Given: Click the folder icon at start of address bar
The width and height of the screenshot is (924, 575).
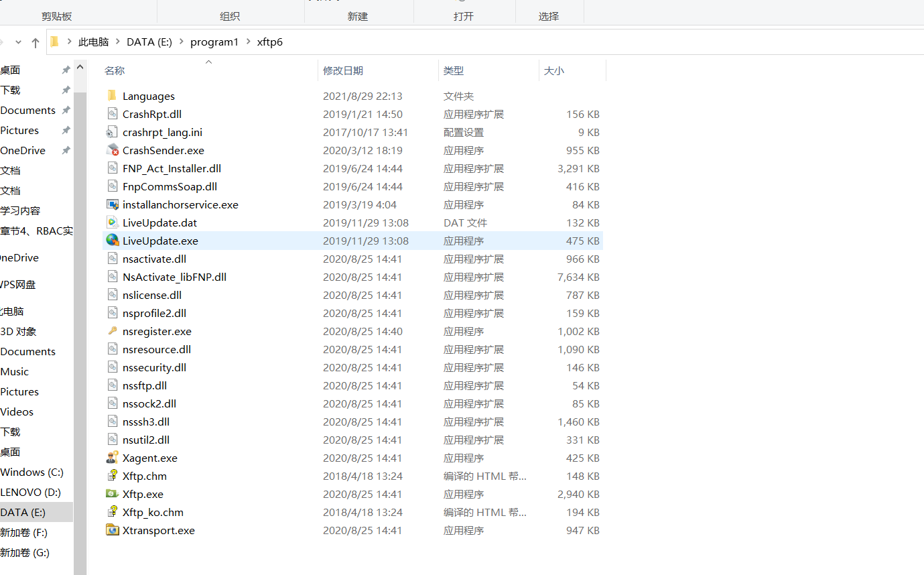Looking at the screenshot, I should click(55, 42).
